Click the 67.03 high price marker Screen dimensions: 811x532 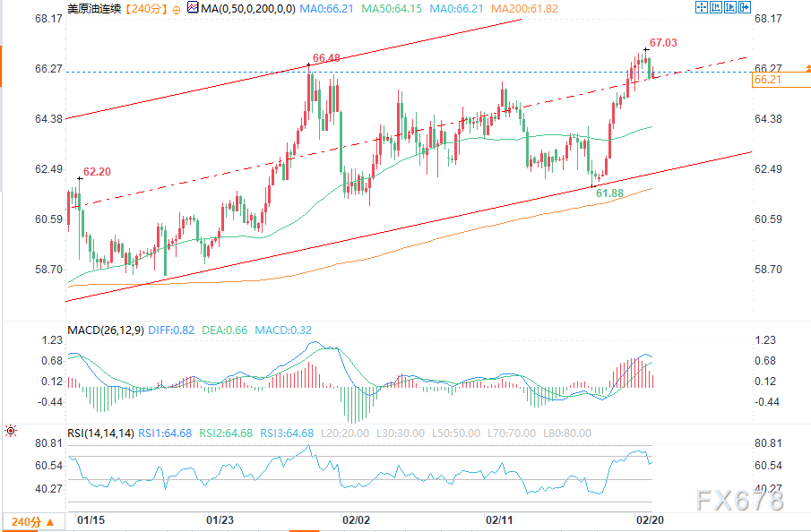tap(663, 42)
